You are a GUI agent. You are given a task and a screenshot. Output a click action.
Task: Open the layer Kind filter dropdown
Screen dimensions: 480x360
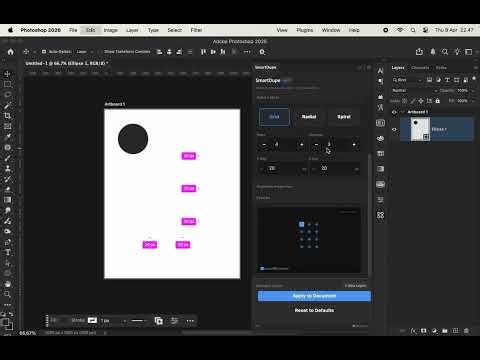point(407,80)
